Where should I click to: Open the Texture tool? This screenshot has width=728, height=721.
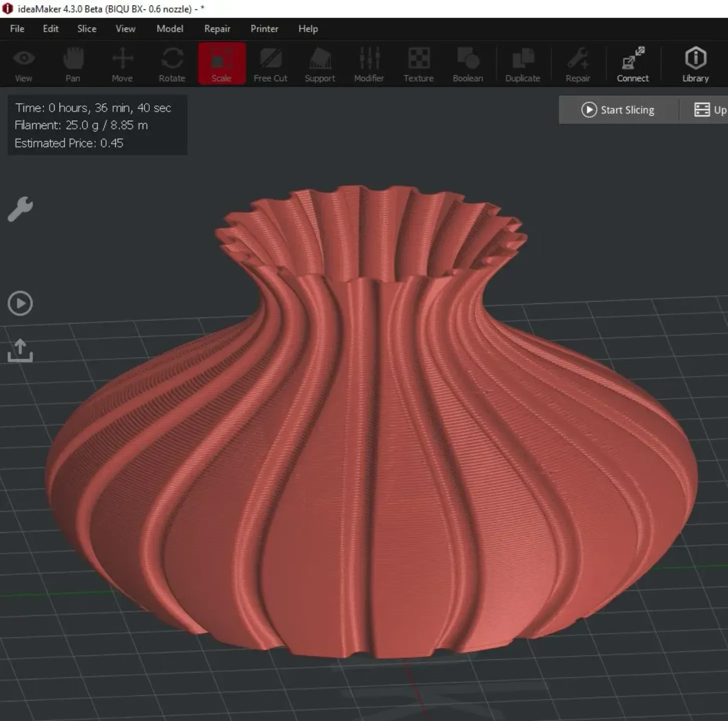tap(419, 65)
